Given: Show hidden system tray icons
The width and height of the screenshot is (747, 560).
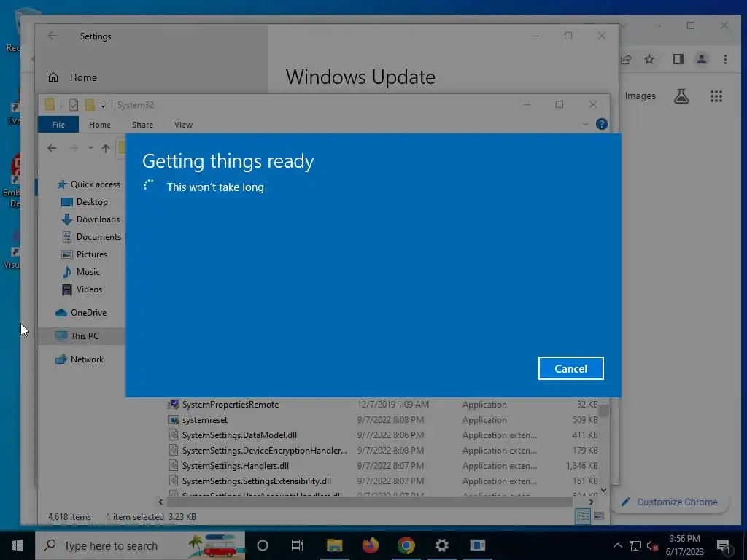Looking at the screenshot, I should [x=617, y=545].
